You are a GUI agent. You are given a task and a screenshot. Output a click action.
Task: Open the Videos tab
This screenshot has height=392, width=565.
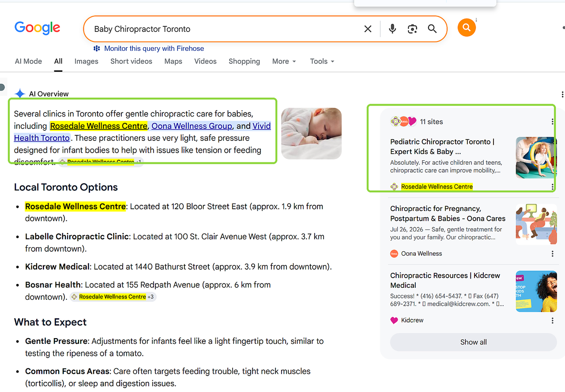tap(205, 61)
